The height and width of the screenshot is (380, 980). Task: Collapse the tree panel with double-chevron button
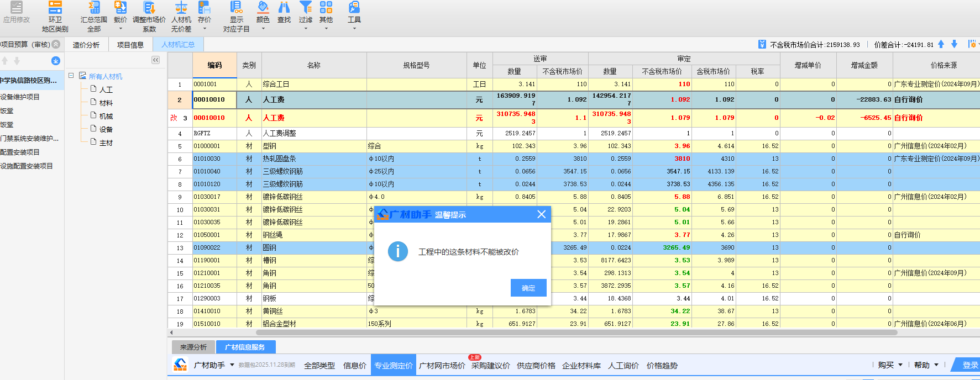tap(156, 60)
